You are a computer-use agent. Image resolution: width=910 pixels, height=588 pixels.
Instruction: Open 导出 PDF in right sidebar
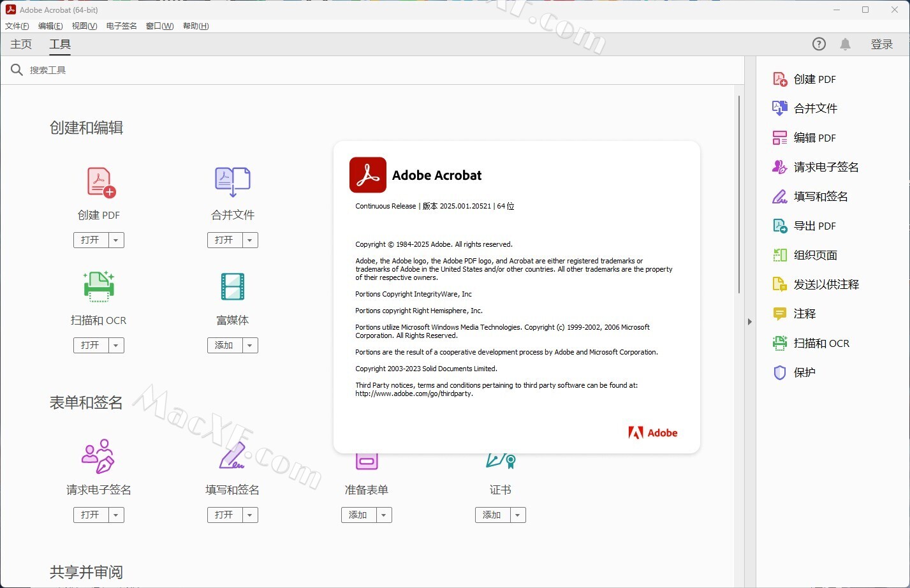804,226
